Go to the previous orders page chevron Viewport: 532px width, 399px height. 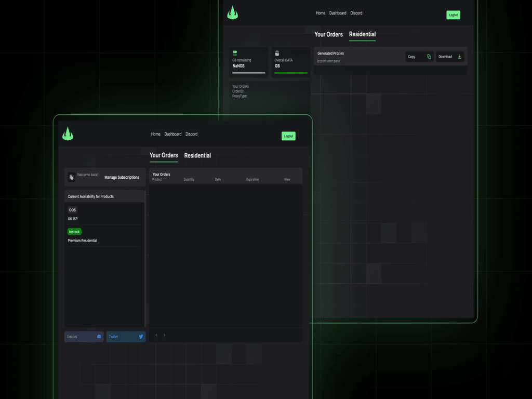coord(156,335)
